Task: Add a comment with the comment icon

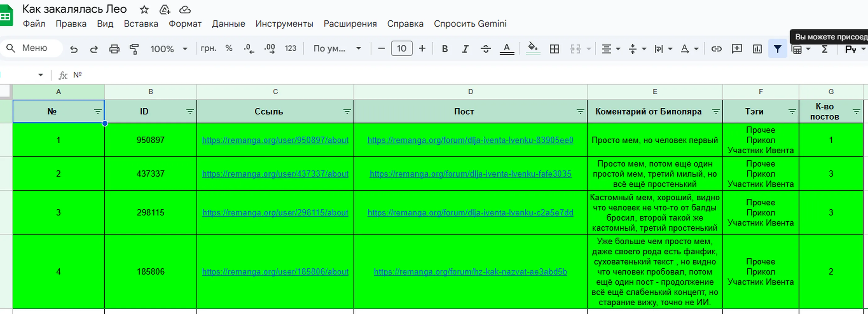Action: point(737,49)
